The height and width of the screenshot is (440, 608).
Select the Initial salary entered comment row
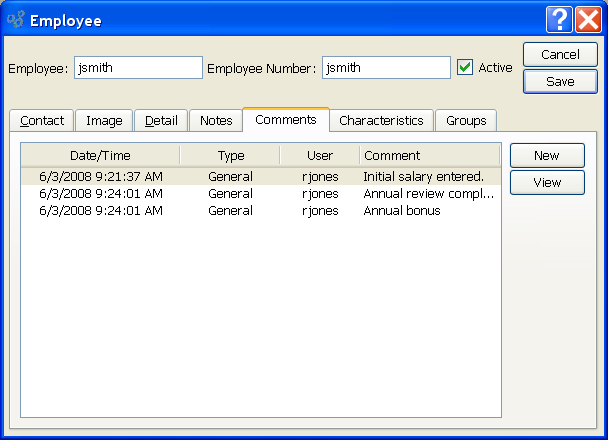click(260, 176)
